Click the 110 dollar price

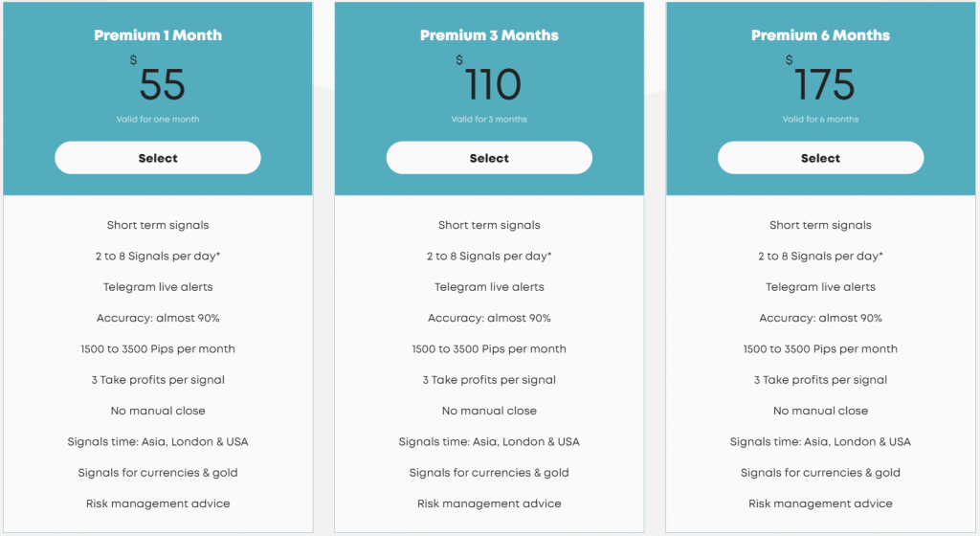click(493, 84)
